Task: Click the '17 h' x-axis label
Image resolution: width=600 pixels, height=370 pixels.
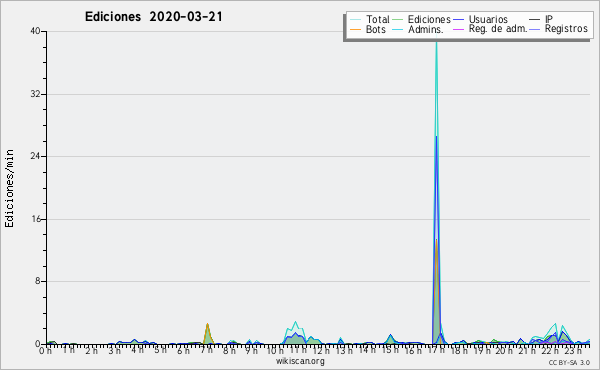Action: (x=436, y=350)
